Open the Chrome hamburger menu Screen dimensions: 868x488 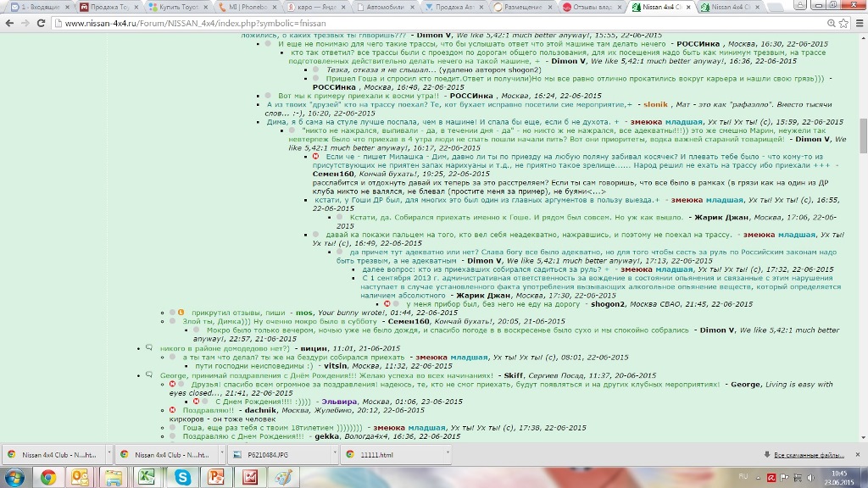860,23
